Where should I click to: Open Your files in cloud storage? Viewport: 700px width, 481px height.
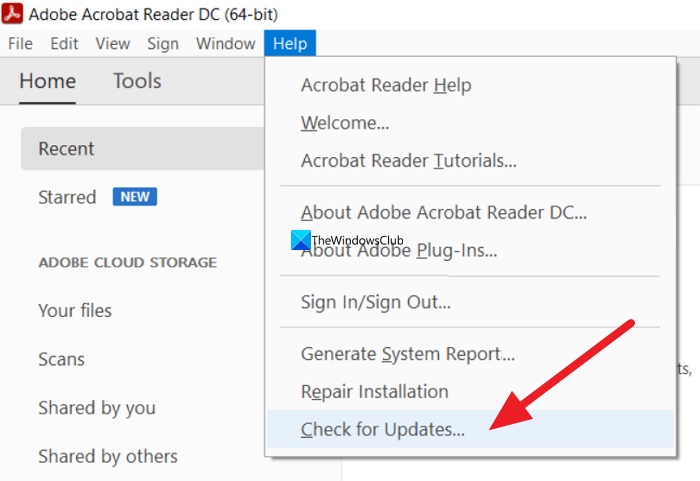(x=75, y=311)
